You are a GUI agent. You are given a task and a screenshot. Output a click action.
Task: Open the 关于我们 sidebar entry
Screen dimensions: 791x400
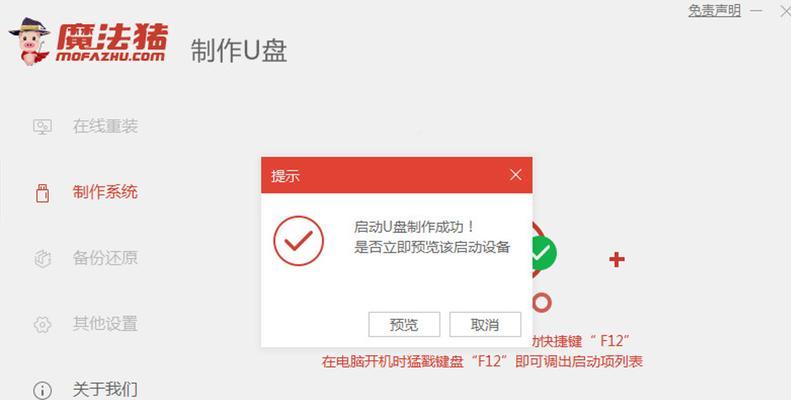105,389
